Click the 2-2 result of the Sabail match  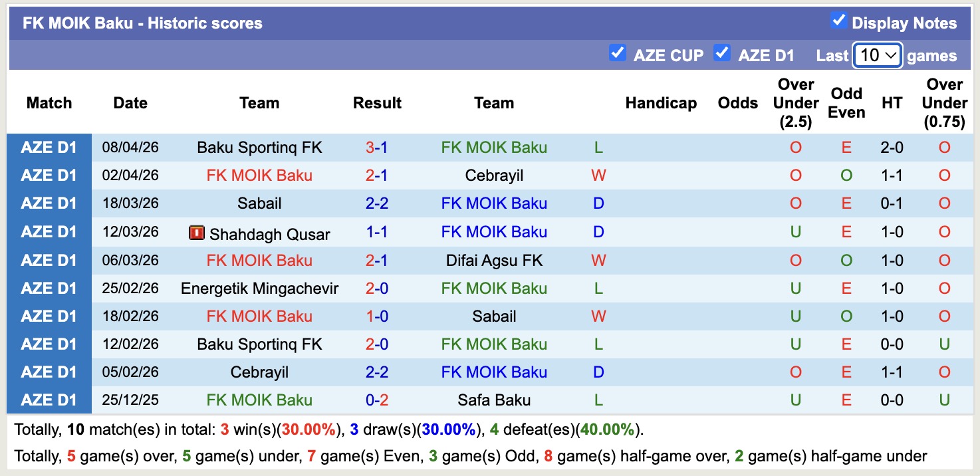[378, 203]
